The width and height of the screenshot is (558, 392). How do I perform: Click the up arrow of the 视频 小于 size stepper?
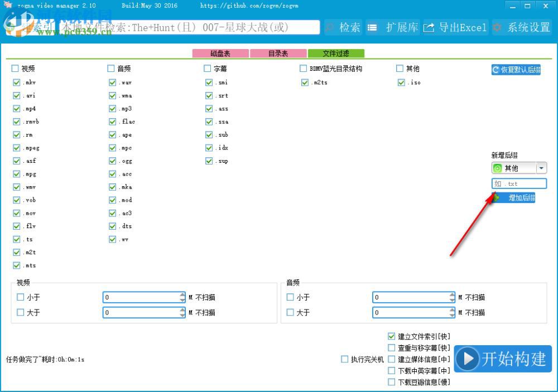(x=182, y=294)
